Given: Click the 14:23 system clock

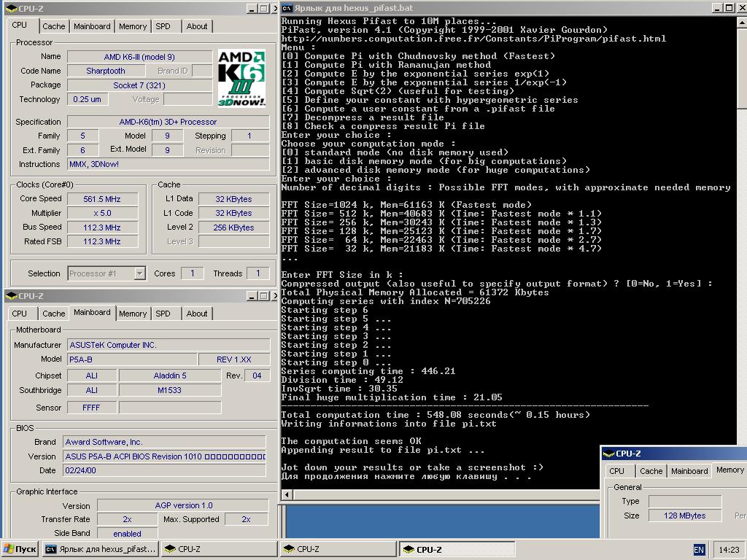Looking at the screenshot, I should (729, 550).
